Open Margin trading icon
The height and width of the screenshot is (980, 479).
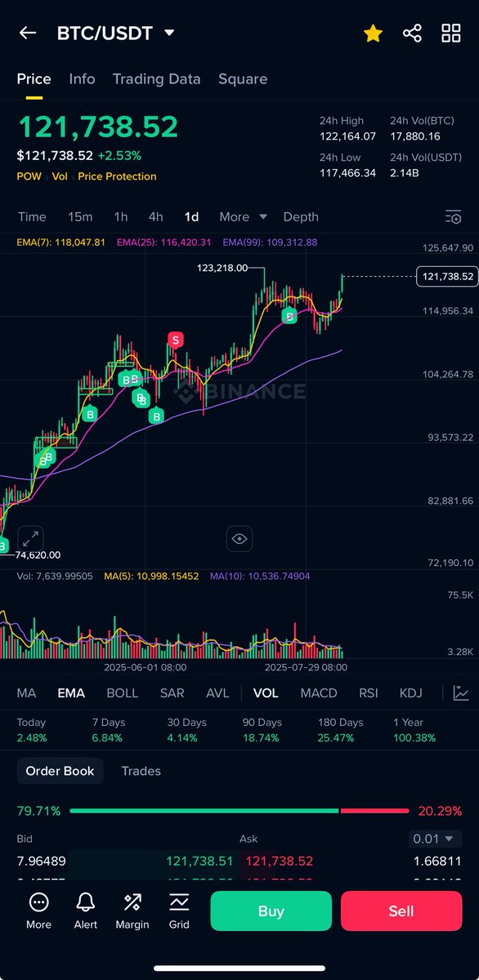(132, 910)
